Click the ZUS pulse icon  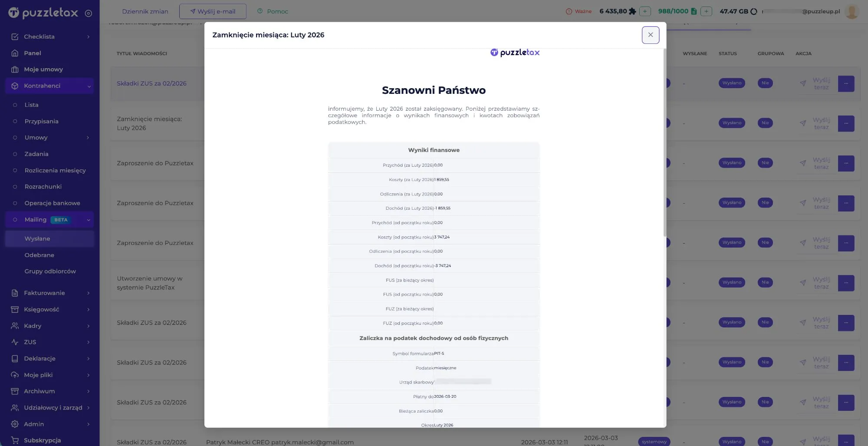15,342
